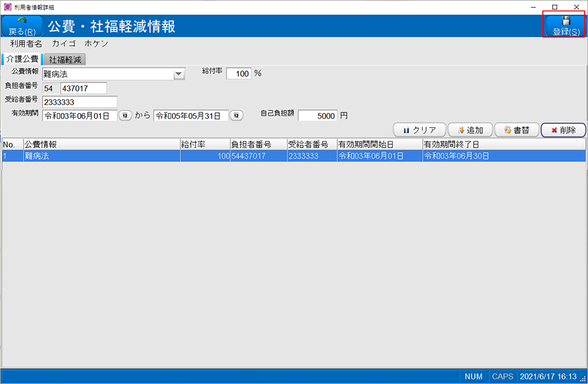Screen dimensions: 588x384
Task: Click the 削除 (delete) icon button
Action: coord(563,129)
